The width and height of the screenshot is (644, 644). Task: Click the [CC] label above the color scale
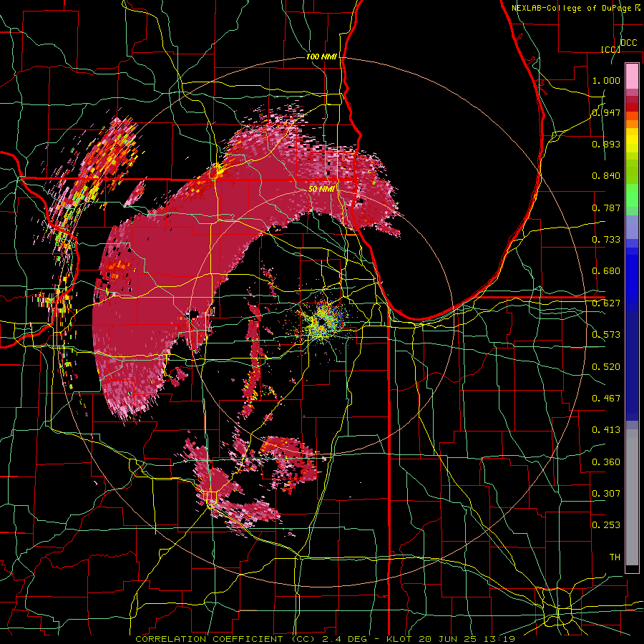tap(610, 49)
